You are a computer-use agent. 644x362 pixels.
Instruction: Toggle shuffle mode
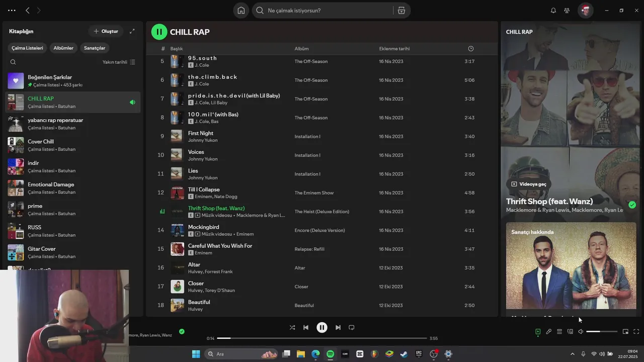(x=292, y=327)
